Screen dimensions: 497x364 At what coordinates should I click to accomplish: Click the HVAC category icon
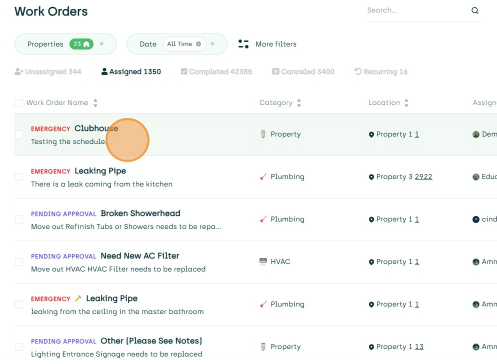pos(263,261)
